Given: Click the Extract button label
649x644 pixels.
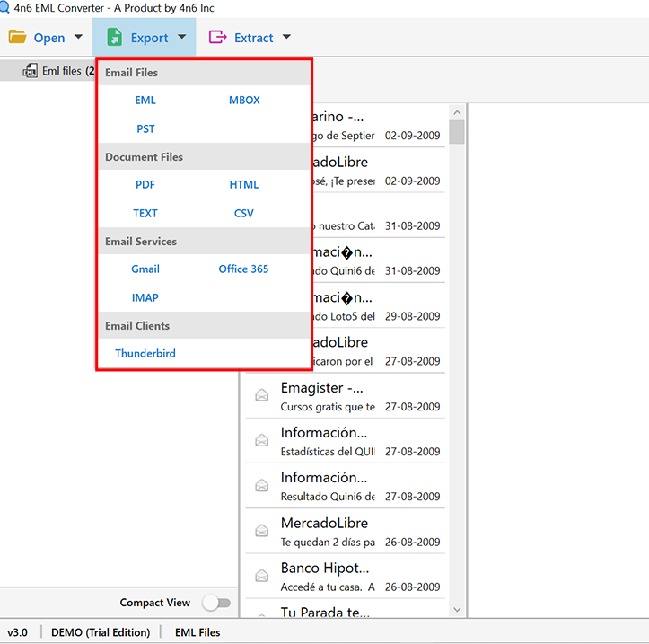Looking at the screenshot, I should point(254,38).
